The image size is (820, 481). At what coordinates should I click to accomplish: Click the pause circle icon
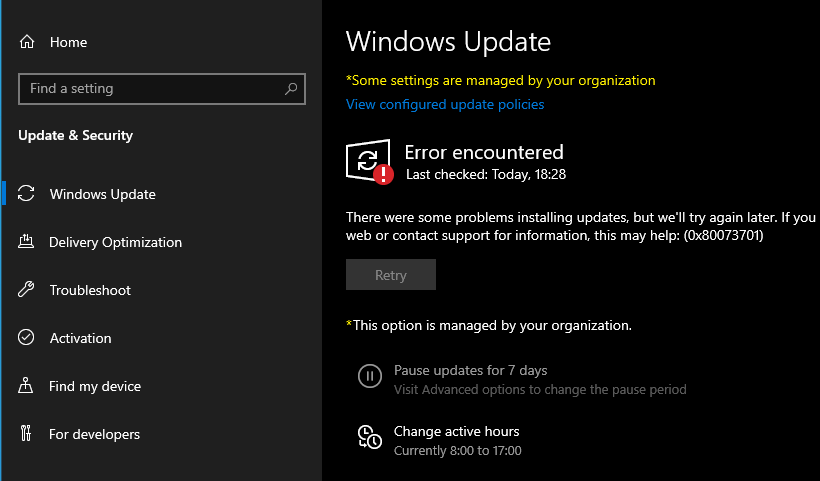(370, 376)
